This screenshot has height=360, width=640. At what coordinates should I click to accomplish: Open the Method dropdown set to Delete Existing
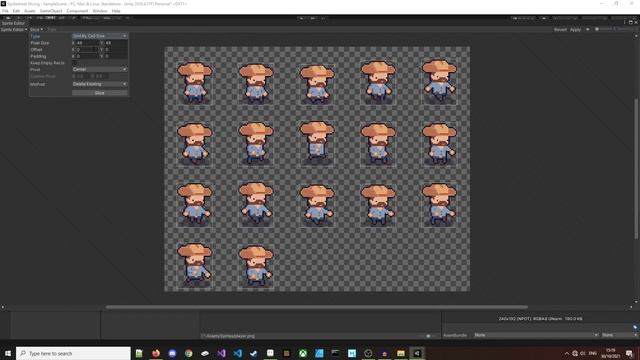pyautogui.click(x=100, y=84)
